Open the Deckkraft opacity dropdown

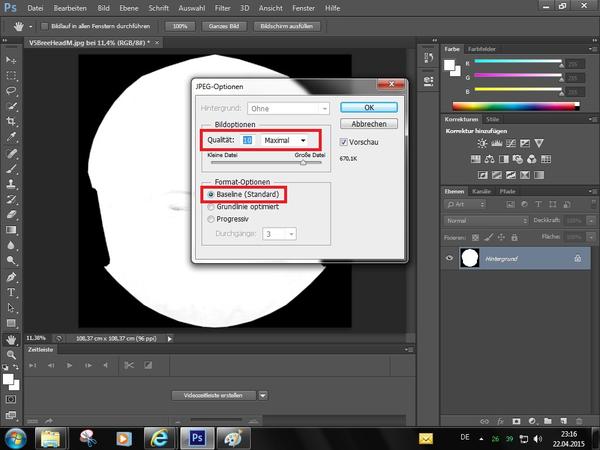tap(592, 221)
